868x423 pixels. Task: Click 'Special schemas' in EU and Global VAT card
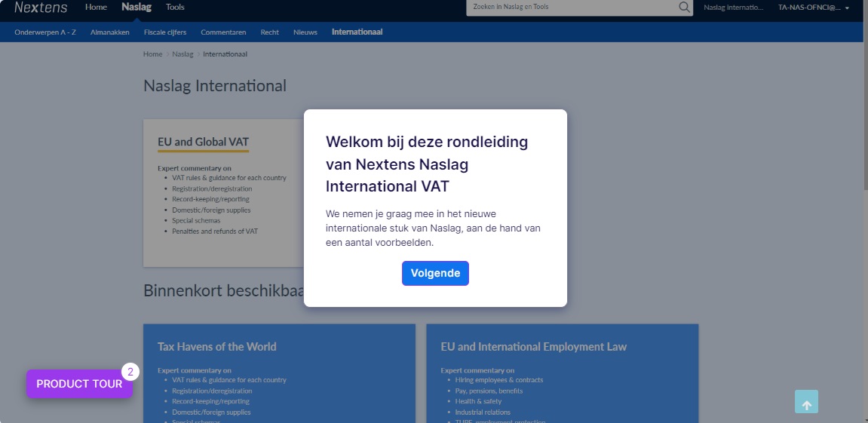pos(196,220)
